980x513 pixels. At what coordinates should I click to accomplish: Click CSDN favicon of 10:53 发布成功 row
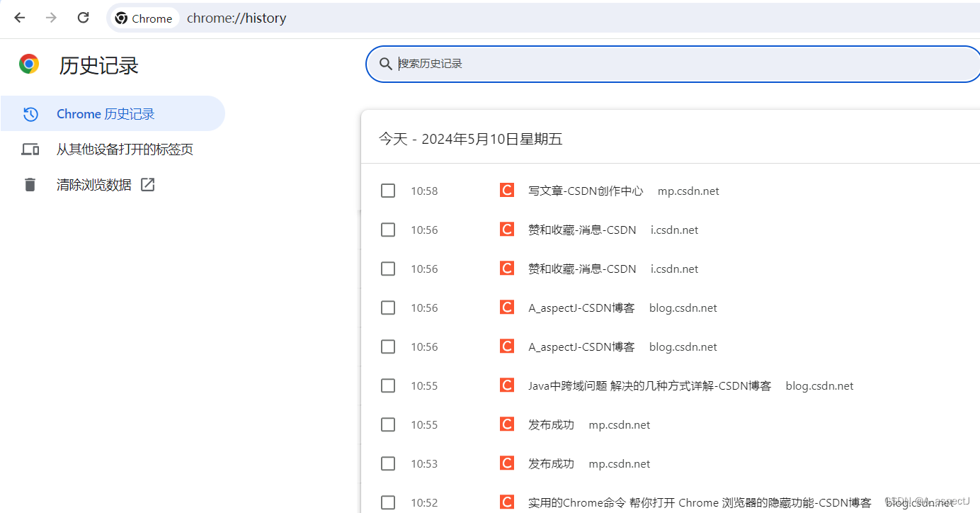506,463
